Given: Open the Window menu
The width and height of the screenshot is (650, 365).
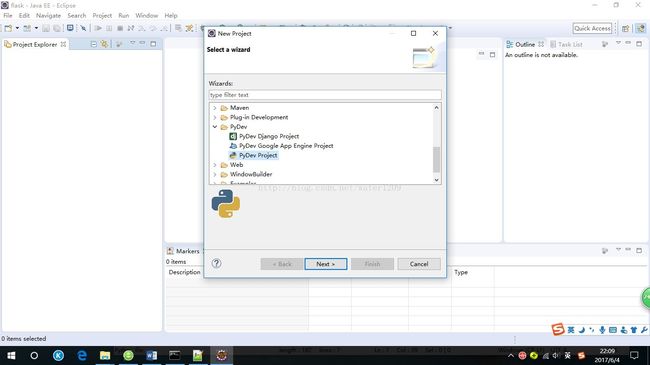Looking at the screenshot, I should click(147, 15).
